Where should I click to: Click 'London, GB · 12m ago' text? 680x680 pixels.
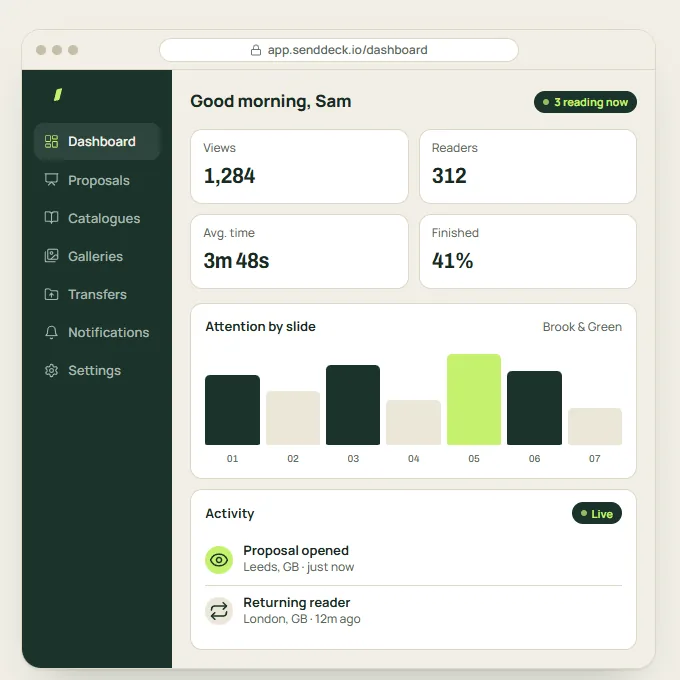(301, 619)
